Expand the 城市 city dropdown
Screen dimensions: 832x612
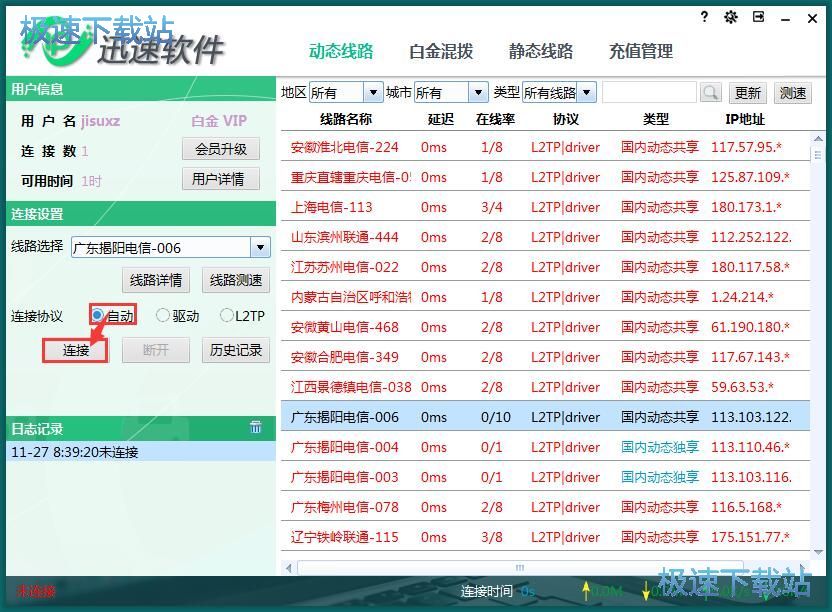(x=479, y=93)
